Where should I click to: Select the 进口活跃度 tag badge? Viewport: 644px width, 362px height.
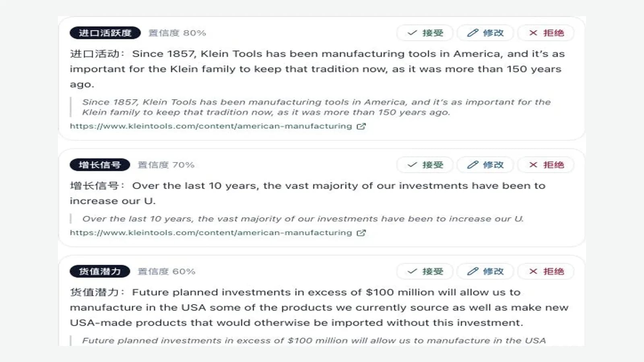coord(105,33)
